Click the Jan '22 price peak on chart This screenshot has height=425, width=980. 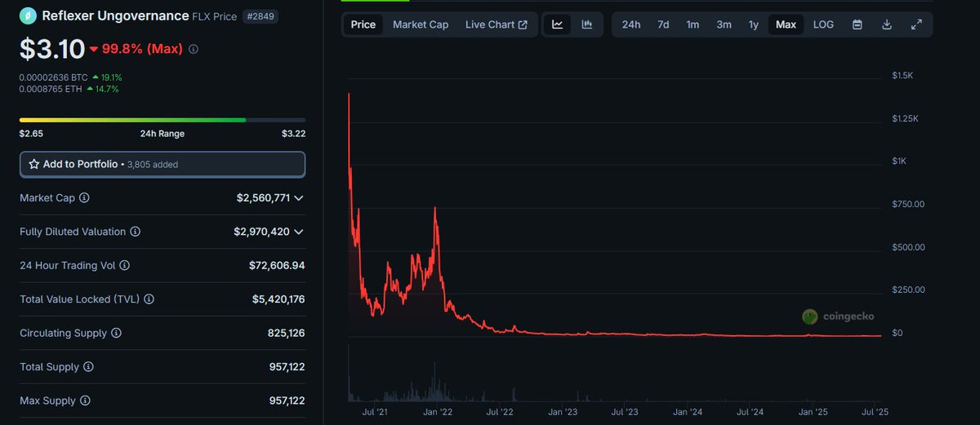pos(435,209)
